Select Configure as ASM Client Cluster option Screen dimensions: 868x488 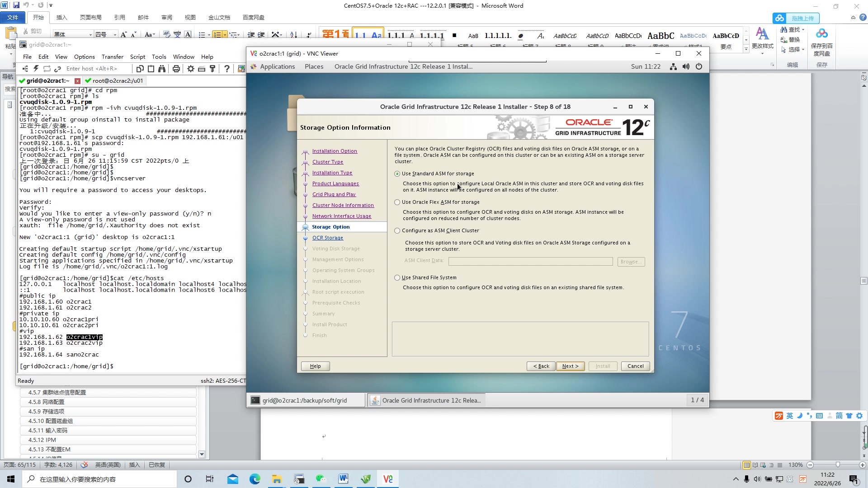397,231
